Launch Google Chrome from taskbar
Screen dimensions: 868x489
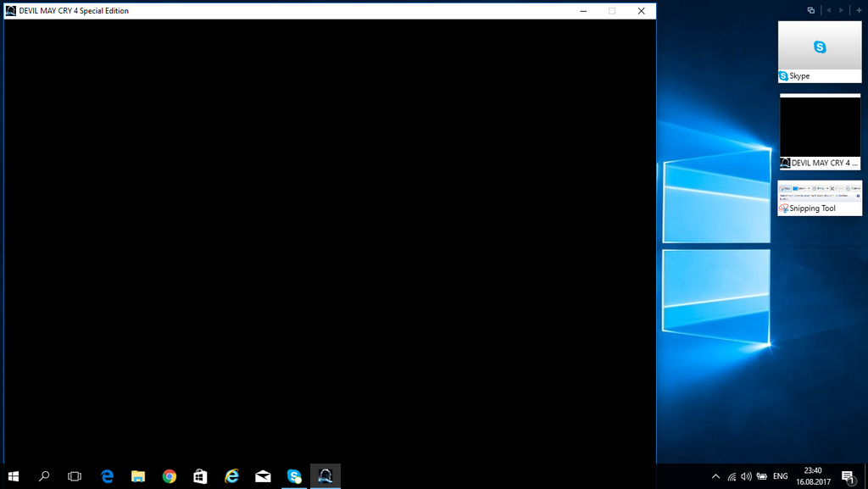170,476
